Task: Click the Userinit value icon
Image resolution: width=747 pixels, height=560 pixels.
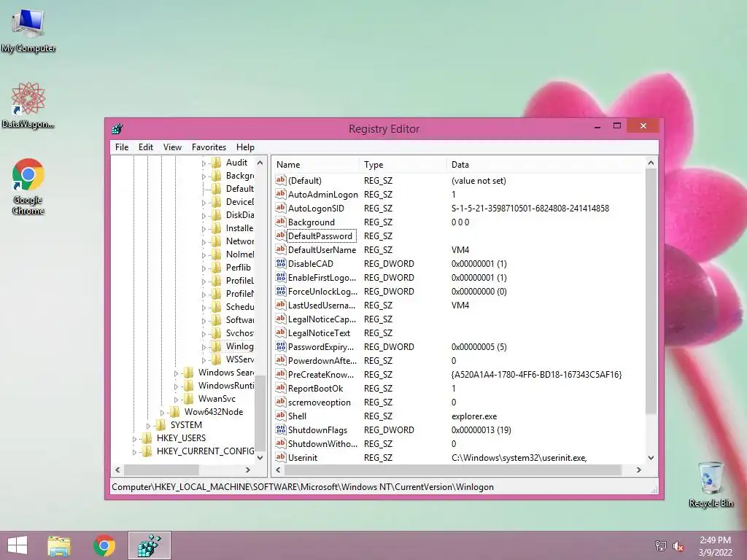Action: 281,457
